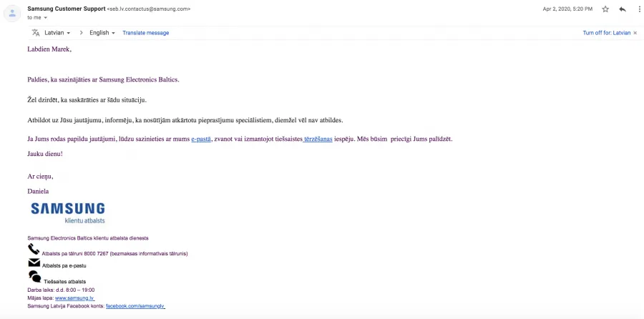Open the e-pastā link in the message
This screenshot has height=319, width=644.
click(x=201, y=139)
